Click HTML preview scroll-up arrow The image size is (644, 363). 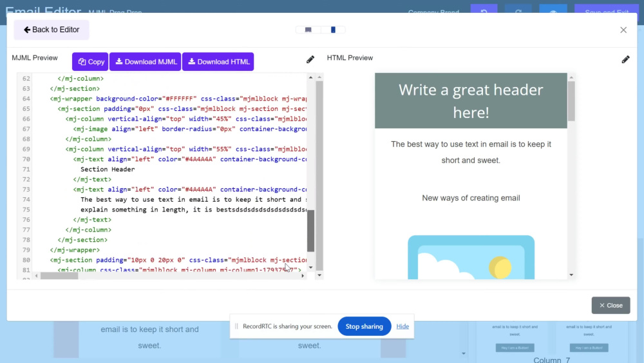[x=571, y=77]
